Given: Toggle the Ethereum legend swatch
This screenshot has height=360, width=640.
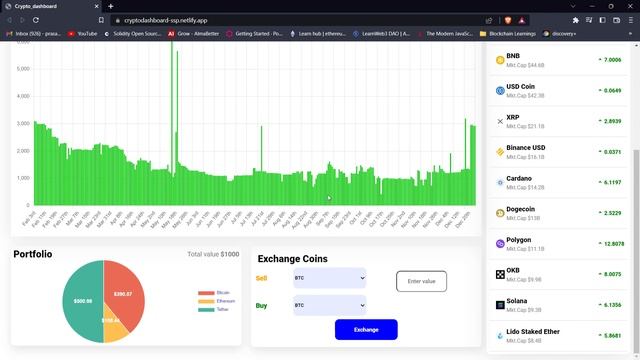Looking at the screenshot, I should 206,301.
